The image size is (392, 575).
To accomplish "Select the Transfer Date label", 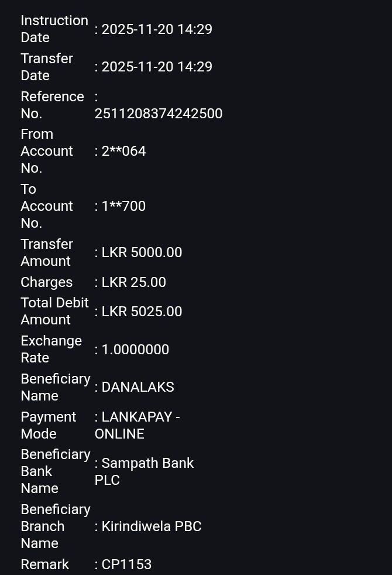I will tap(47, 67).
